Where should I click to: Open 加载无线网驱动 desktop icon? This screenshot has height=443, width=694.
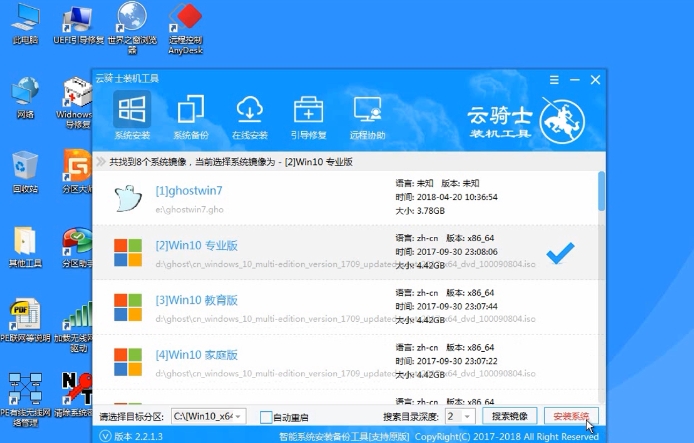click(74, 327)
